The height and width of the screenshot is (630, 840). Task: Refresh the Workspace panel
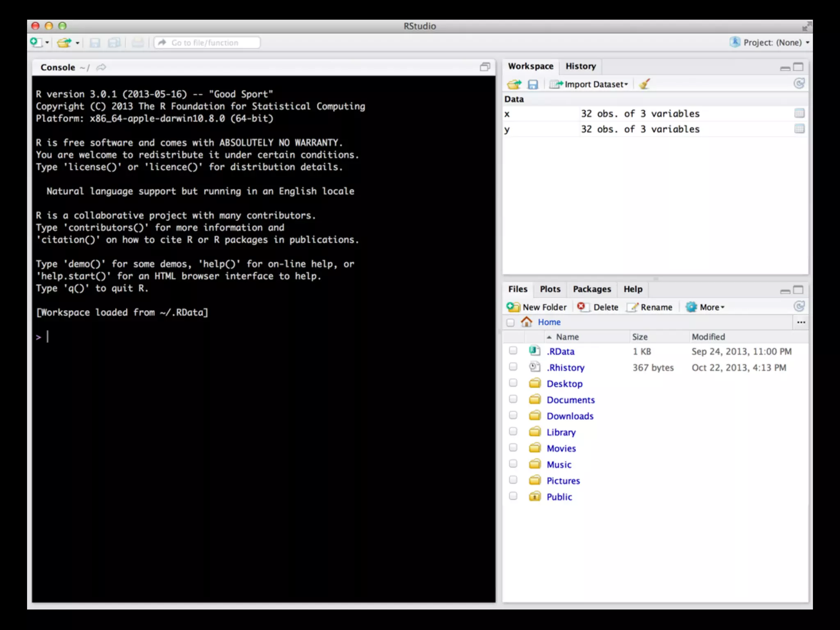pos(799,84)
